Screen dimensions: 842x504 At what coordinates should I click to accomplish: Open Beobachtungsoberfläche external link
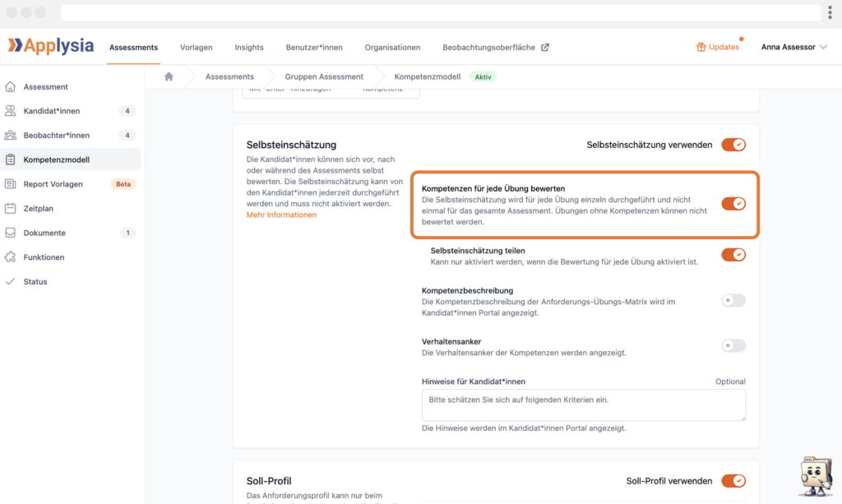[x=495, y=47]
